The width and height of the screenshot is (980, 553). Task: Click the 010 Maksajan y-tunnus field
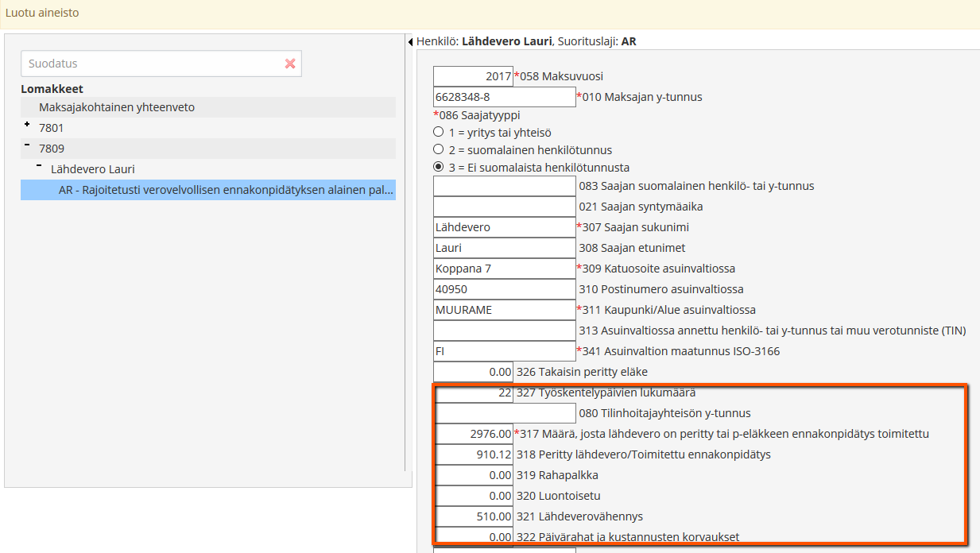pos(504,97)
